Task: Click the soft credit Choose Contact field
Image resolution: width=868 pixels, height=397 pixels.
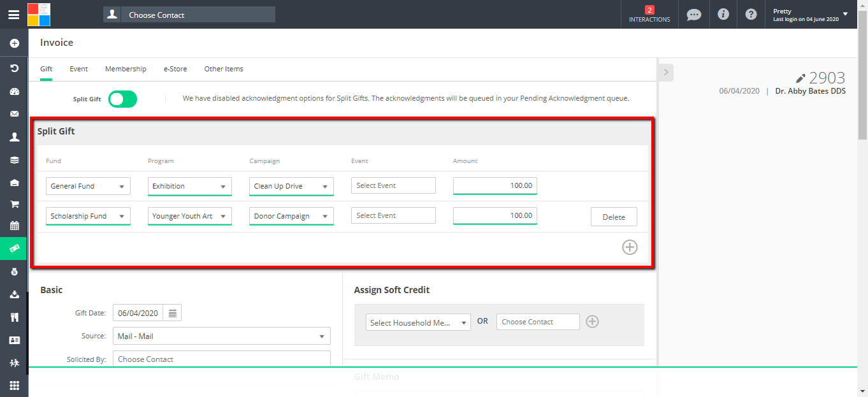Action: click(538, 322)
